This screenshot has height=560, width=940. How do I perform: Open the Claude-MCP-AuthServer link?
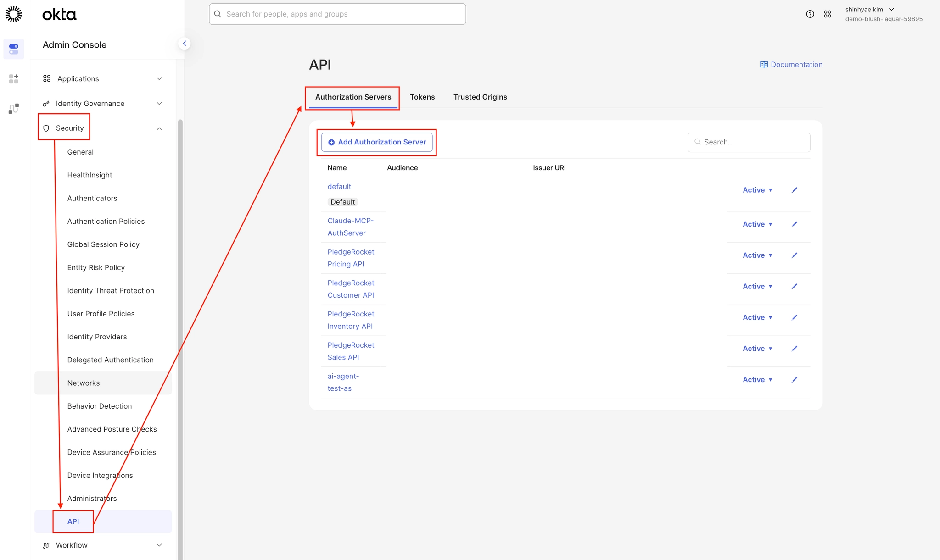pyautogui.click(x=351, y=227)
